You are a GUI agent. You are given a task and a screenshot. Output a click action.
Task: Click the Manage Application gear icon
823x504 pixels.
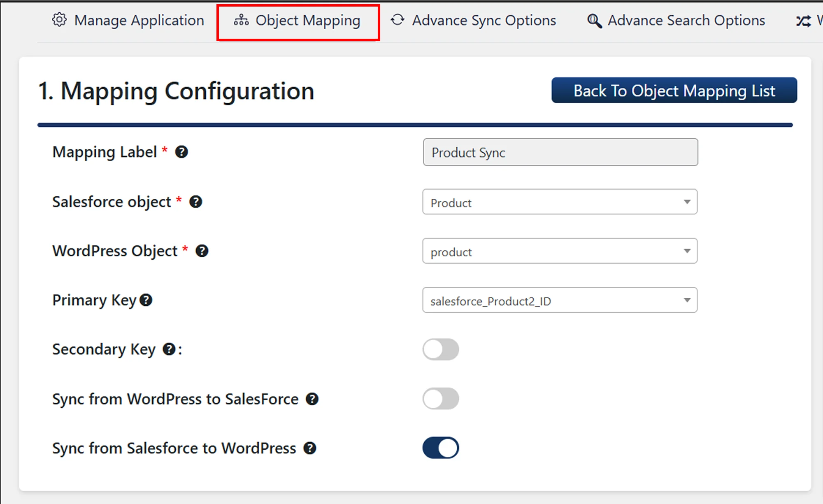[x=59, y=20]
